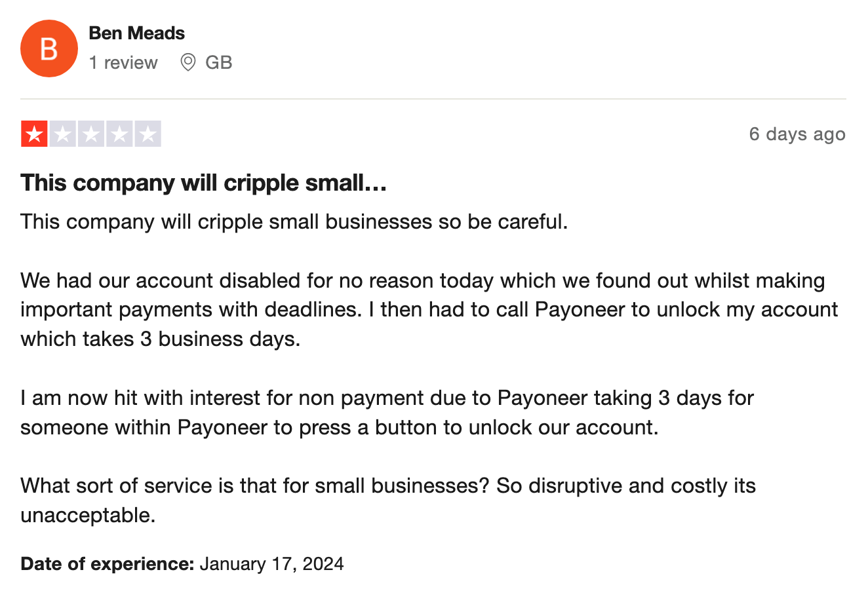Click the orange "B" reviewer avatar
The height and width of the screenshot is (591, 868).
pos(49,48)
